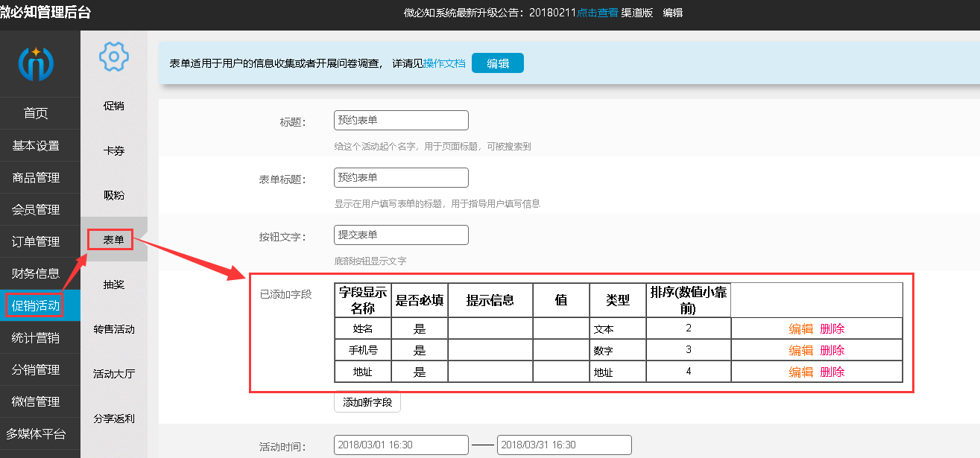
Task: Delete the 手机号 field row
Action: [x=832, y=350]
